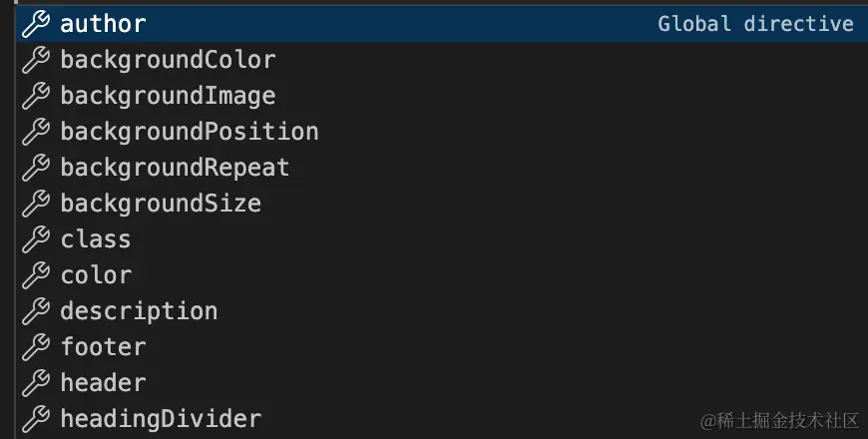Click the Global directive detail label
The height and width of the screenshot is (439, 868).
click(755, 24)
